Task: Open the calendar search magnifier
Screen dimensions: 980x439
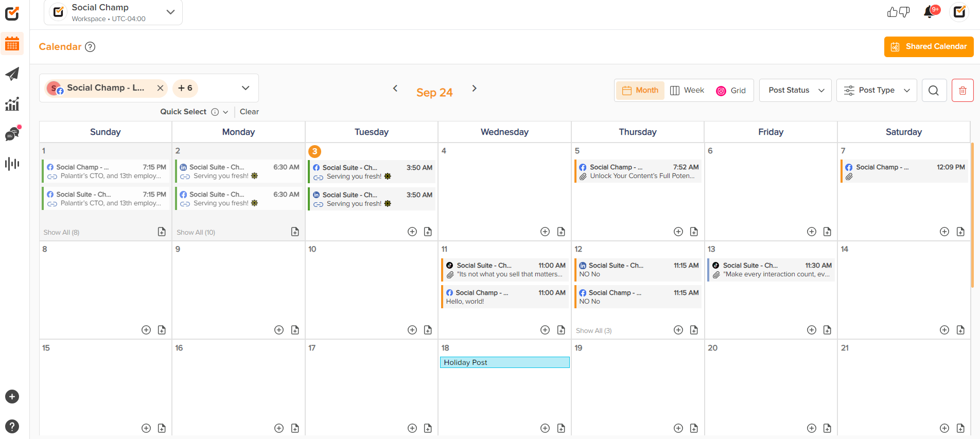Action: (934, 91)
